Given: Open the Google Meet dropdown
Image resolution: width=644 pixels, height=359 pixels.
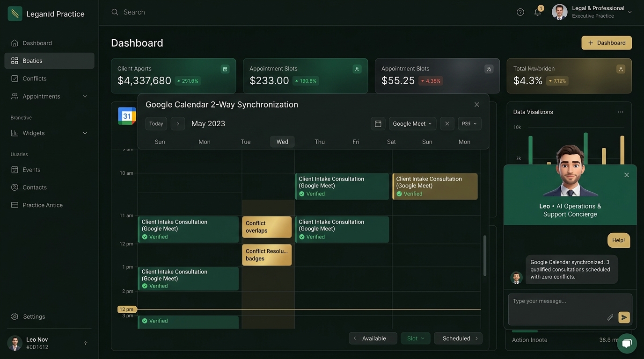Looking at the screenshot, I should click(x=412, y=124).
